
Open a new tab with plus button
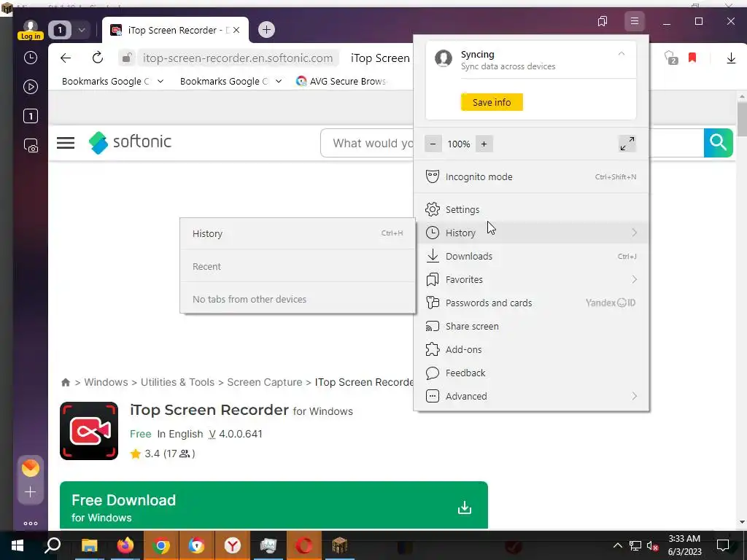click(266, 30)
